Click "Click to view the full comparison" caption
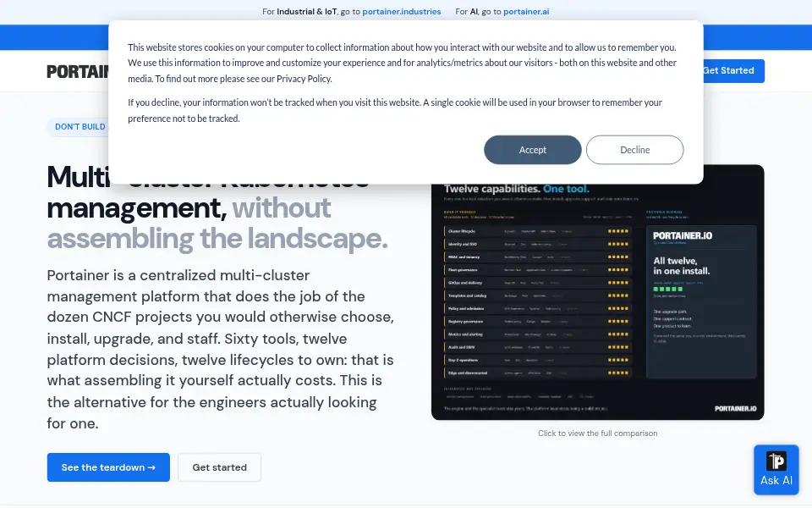The width and height of the screenshot is (812, 508). tap(598, 433)
